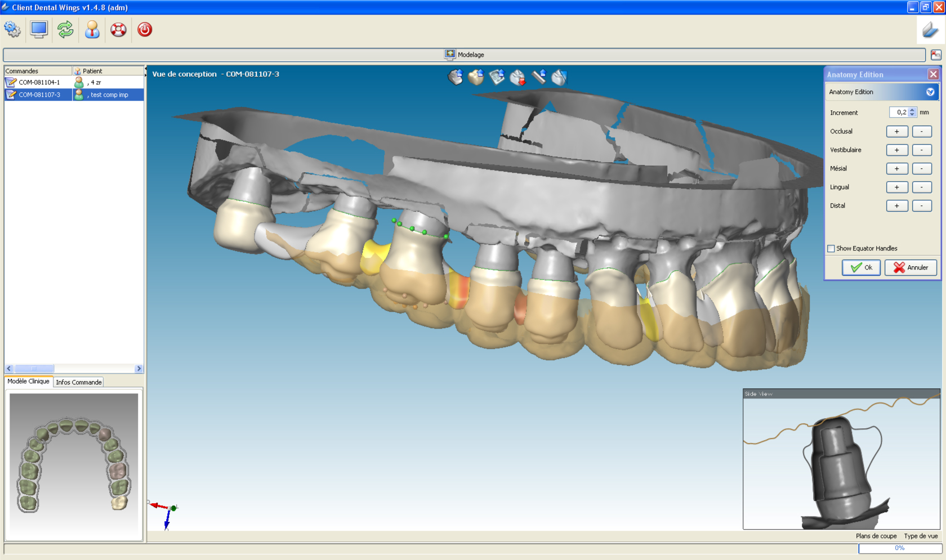Image resolution: width=946 pixels, height=560 pixels.
Task: Click the dental arch clinical model thumbnail
Action: coord(74,465)
